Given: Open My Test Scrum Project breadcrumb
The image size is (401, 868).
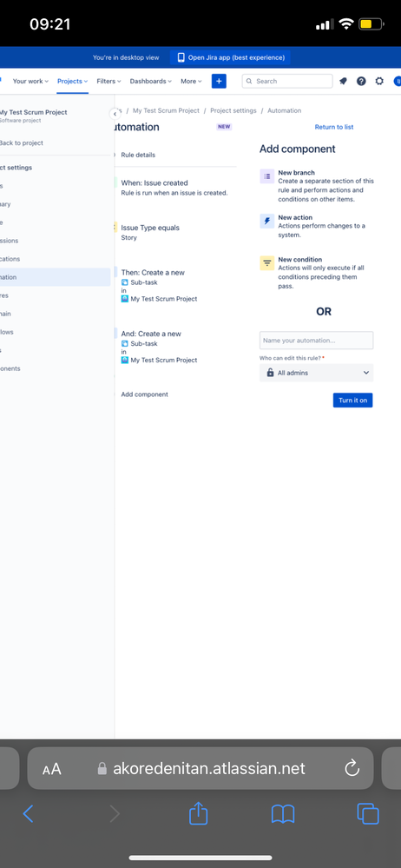Looking at the screenshot, I should tap(166, 110).
